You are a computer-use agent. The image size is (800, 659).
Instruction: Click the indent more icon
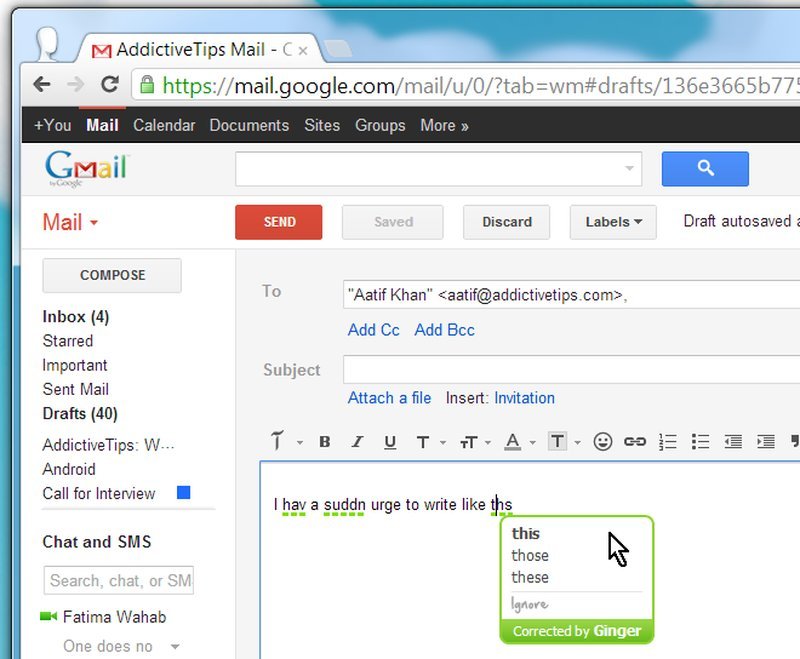(x=765, y=442)
